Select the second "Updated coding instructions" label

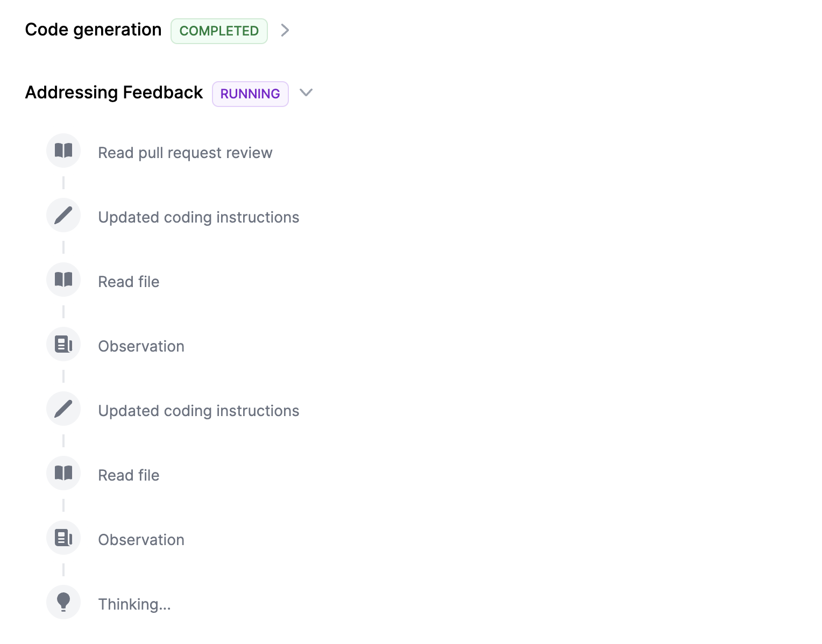pyautogui.click(x=199, y=411)
